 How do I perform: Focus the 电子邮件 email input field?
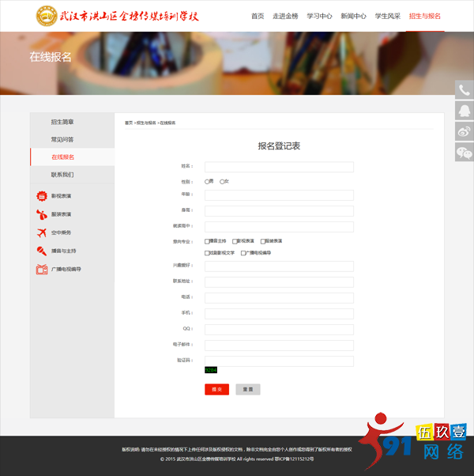279,346
